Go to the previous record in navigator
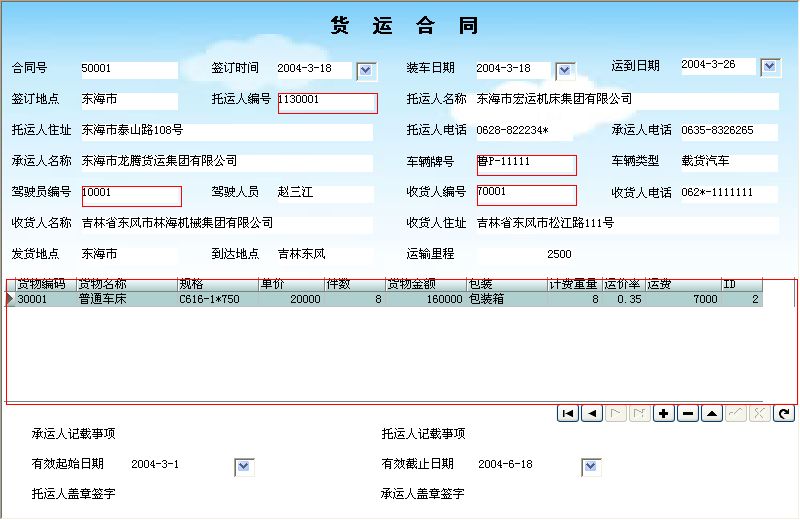Viewport: 800px width, 520px height. tap(591, 413)
